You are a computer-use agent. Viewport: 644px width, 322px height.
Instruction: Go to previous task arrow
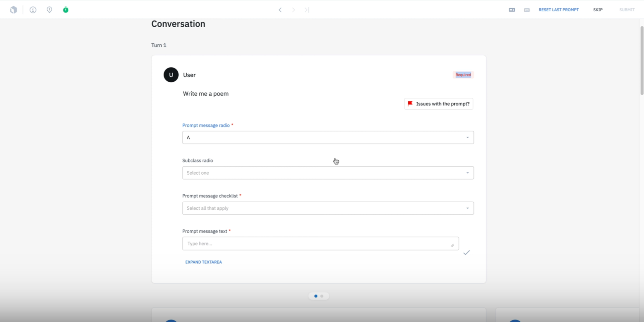coord(280,10)
